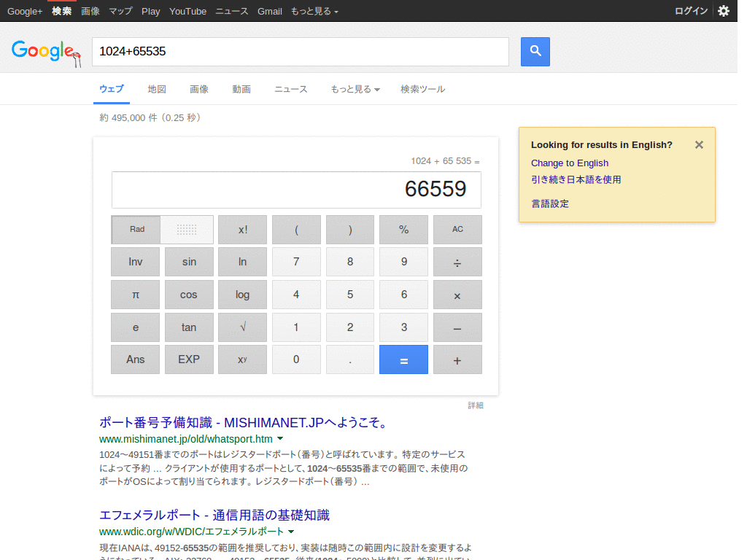747x560 pixels.
Task: Click the ln key
Action: point(242,262)
